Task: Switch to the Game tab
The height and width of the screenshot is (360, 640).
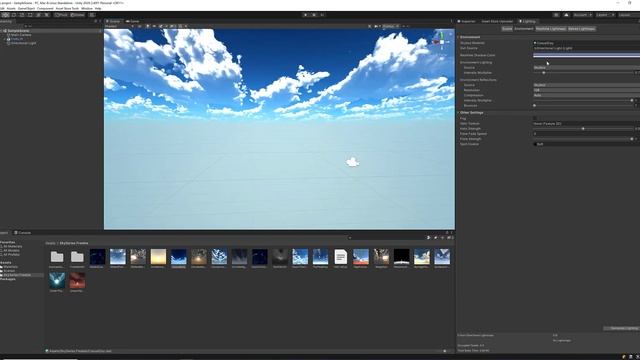Action: [133, 21]
